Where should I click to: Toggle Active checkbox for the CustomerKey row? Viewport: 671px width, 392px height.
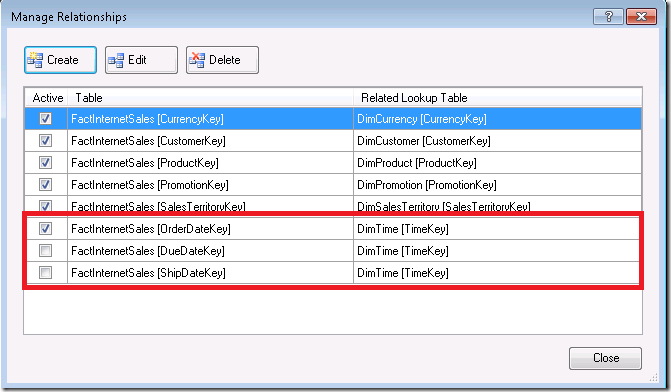pyautogui.click(x=45, y=141)
